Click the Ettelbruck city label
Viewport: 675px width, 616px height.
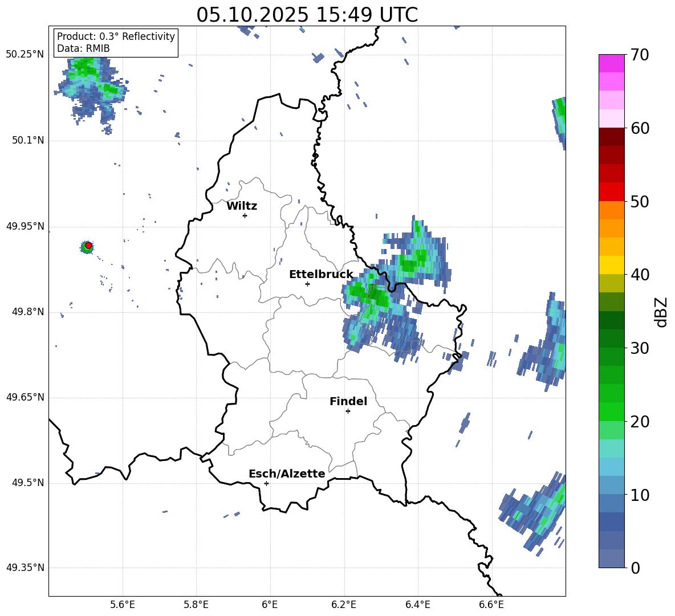point(321,275)
